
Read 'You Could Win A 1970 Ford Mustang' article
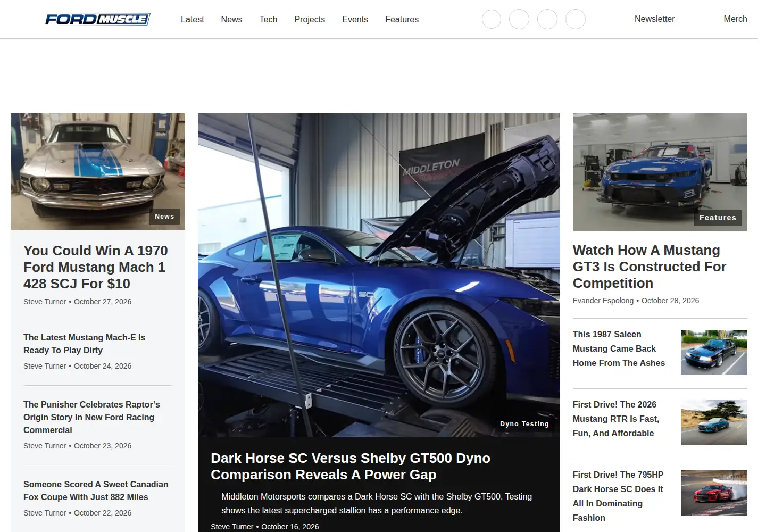tap(96, 267)
